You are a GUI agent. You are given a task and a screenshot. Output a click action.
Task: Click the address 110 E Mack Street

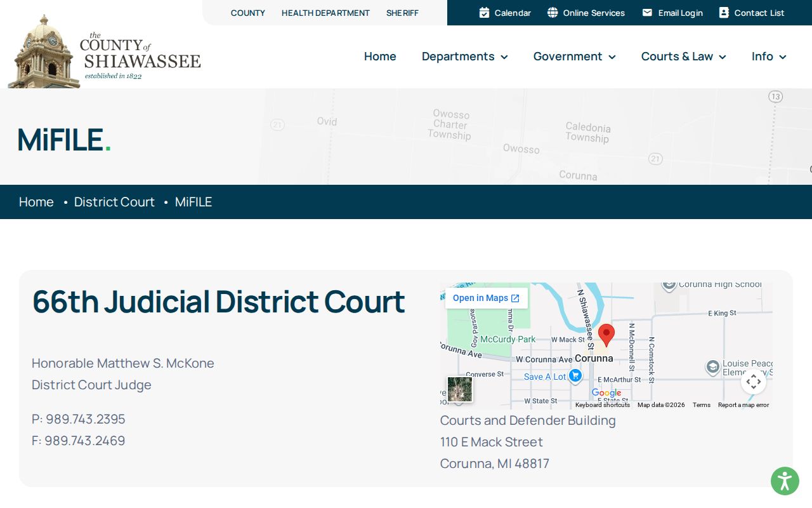click(492, 442)
